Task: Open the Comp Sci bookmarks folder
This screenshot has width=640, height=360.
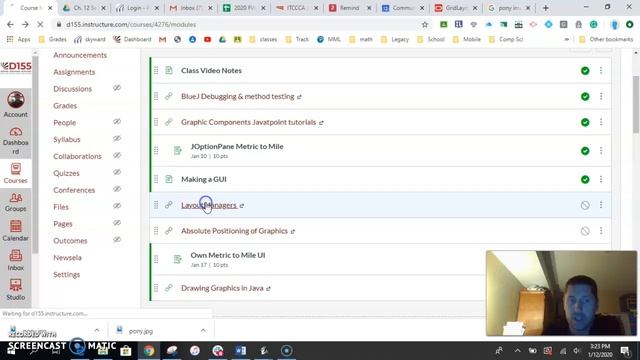Action: tap(506, 40)
